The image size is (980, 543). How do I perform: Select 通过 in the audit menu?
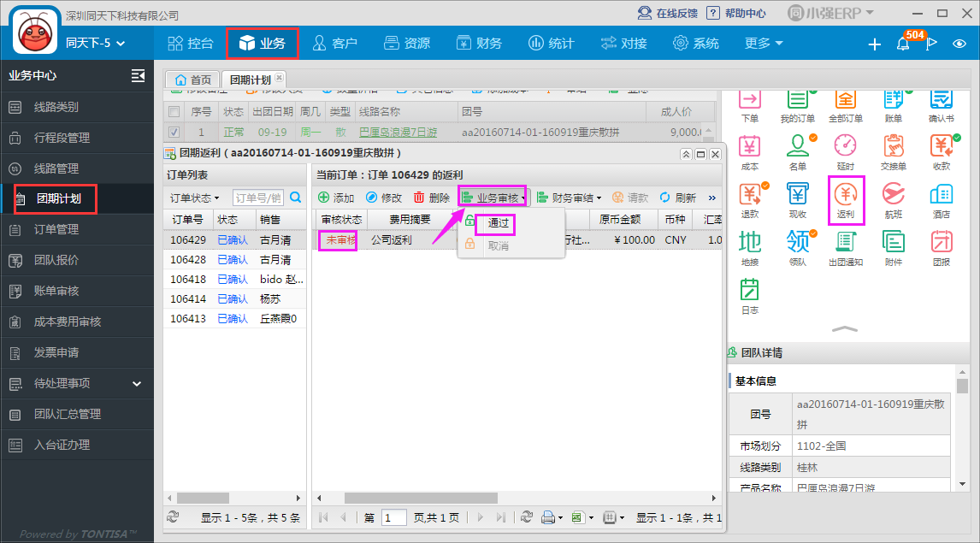[499, 222]
